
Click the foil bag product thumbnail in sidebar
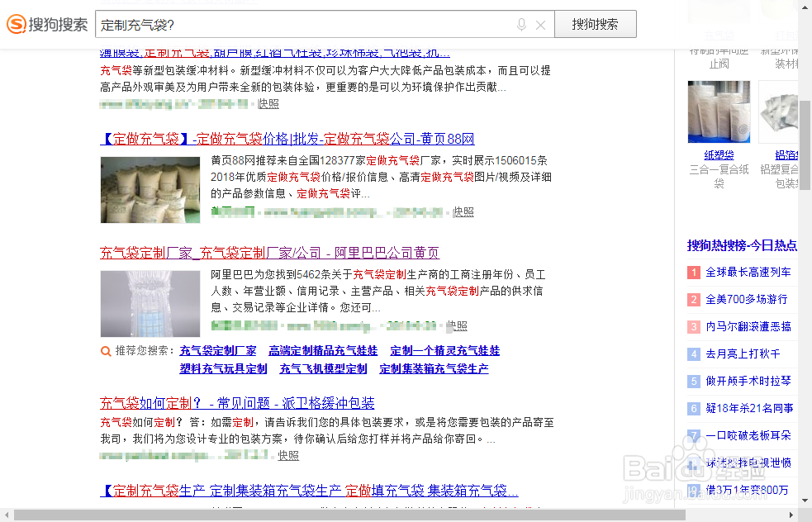click(x=779, y=112)
